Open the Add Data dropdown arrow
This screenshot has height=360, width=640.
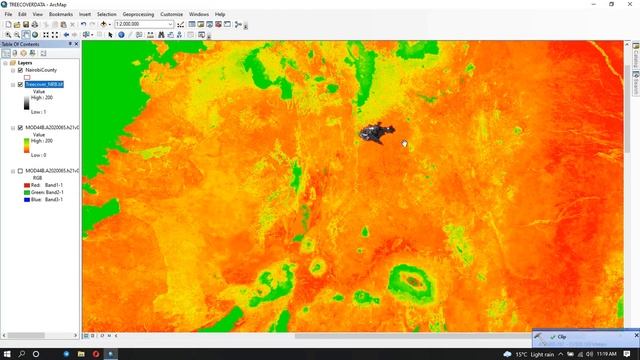pyautogui.click(x=110, y=24)
